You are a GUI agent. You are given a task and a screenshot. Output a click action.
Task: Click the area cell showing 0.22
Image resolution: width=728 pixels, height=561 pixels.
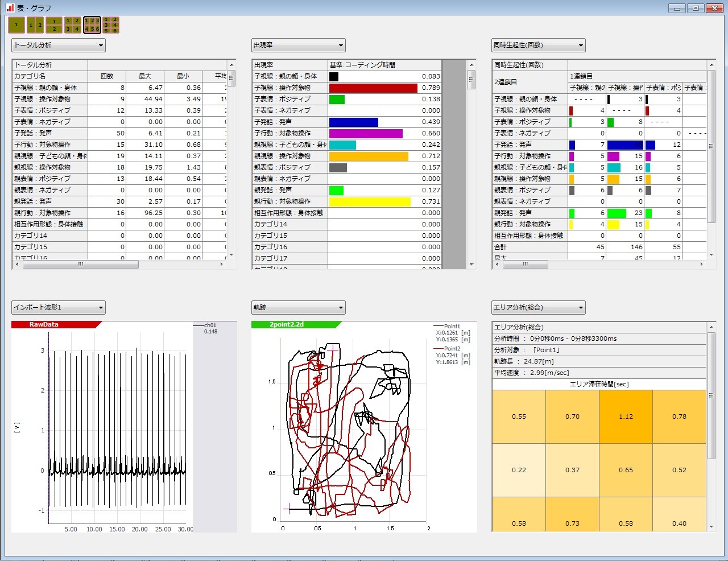(x=519, y=470)
